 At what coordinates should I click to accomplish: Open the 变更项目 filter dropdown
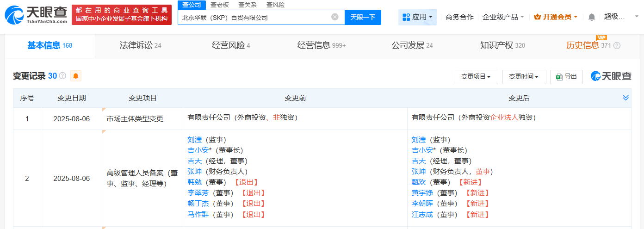(x=476, y=77)
